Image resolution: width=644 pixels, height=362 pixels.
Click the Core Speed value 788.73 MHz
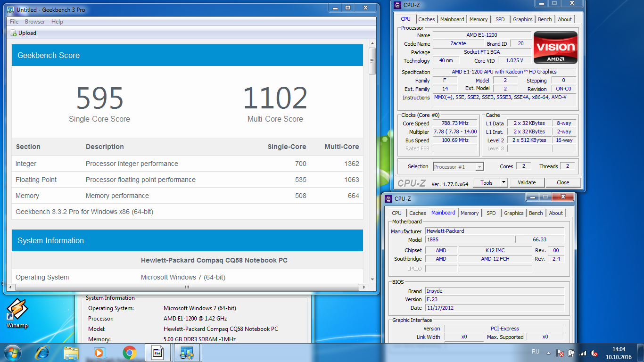[455, 123]
